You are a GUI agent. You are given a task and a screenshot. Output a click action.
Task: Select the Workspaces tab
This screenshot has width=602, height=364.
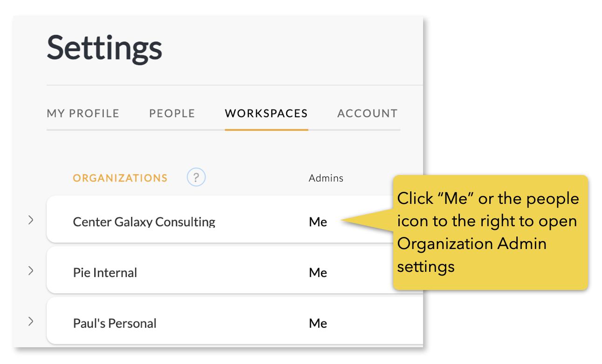tap(266, 113)
